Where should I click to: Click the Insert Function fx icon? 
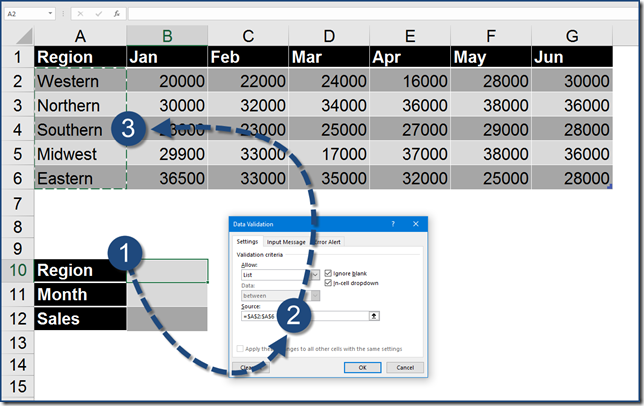tap(116, 14)
